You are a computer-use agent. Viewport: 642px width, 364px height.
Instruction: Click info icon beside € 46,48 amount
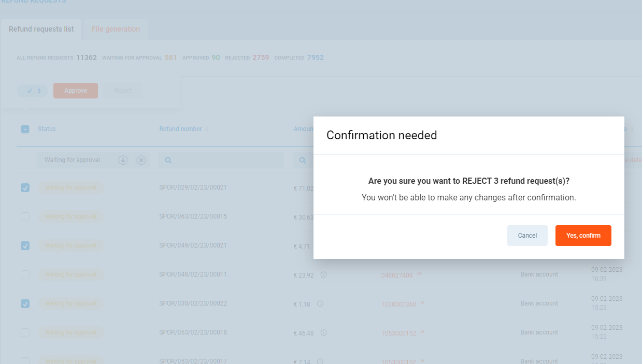(323, 333)
